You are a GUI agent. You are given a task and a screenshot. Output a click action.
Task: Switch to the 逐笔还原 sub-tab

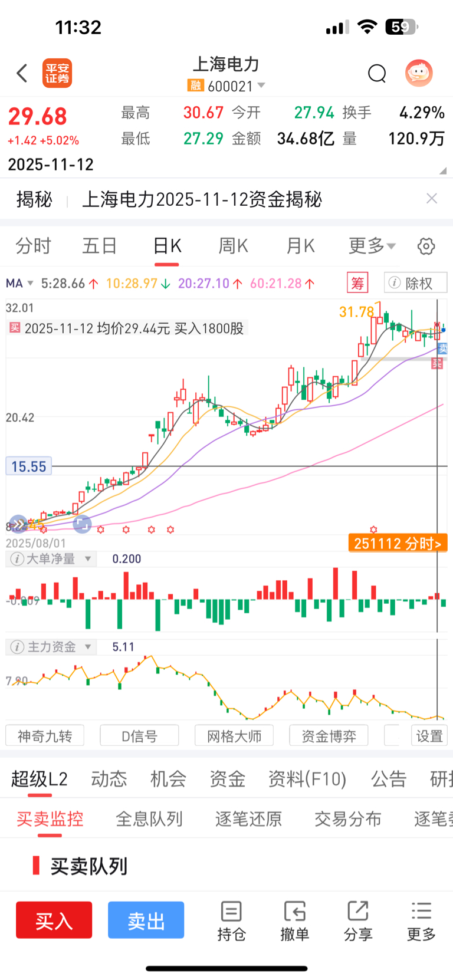point(248,818)
